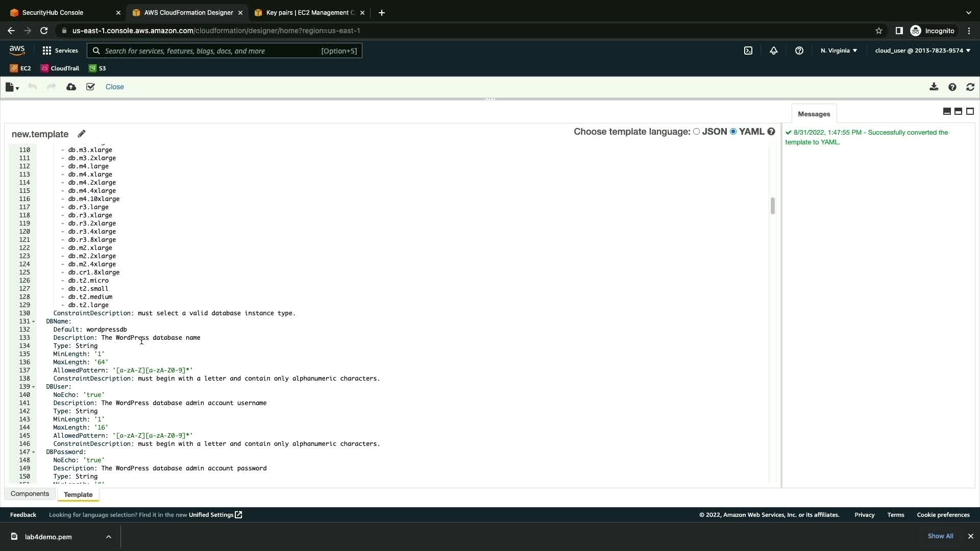The width and height of the screenshot is (980, 551).
Task: Select the JSON template language radio
Action: (696, 132)
